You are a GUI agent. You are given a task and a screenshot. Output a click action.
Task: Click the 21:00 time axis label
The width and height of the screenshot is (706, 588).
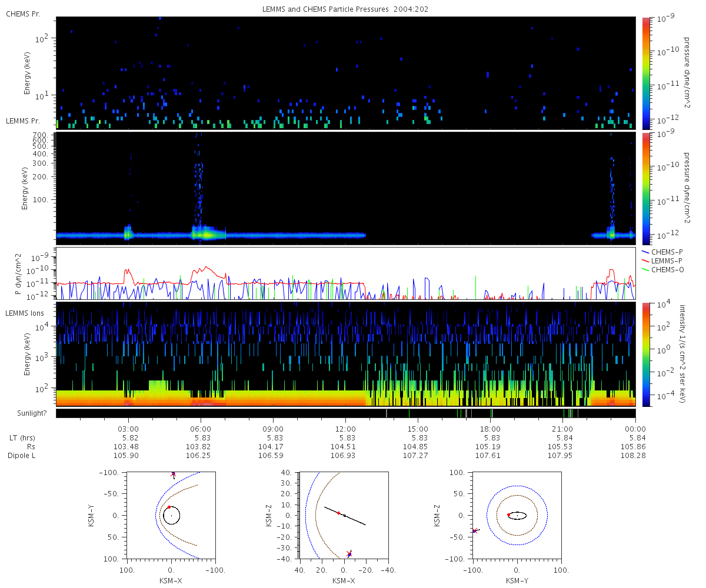point(563,429)
